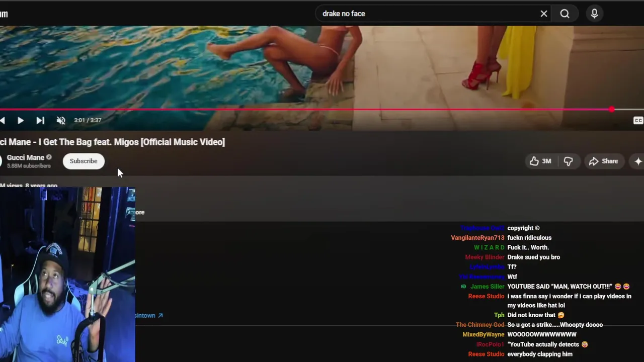This screenshot has height=362, width=644.
Task: Click the verified badge next to Gucci Mane
Action: [x=49, y=157]
